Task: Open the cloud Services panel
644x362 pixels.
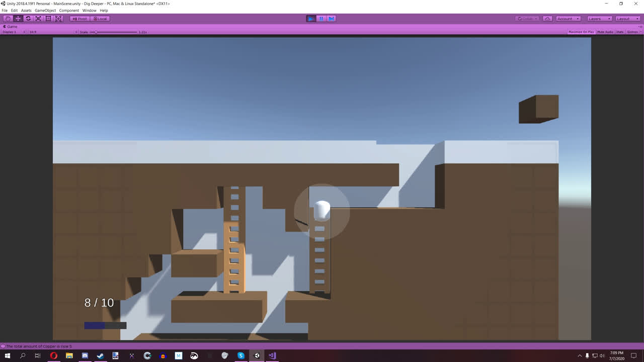Action: [x=547, y=19]
